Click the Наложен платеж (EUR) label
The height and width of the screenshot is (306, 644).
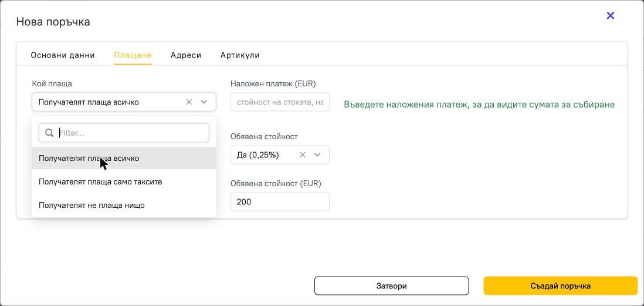pyautogui.click(x=273, y=83)
